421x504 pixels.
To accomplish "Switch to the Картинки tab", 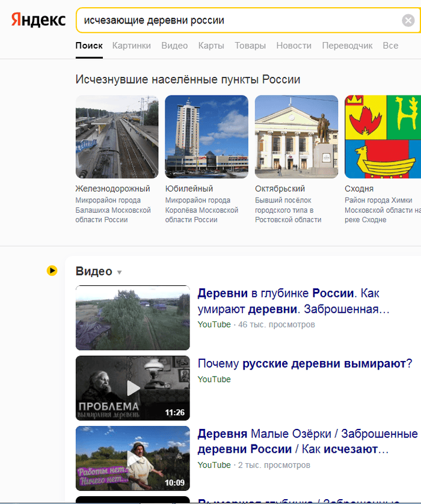I will coord(131,46).
